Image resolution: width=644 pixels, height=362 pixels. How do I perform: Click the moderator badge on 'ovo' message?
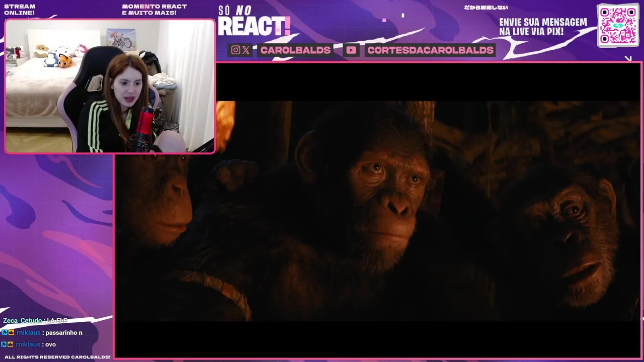pos(4,344)
